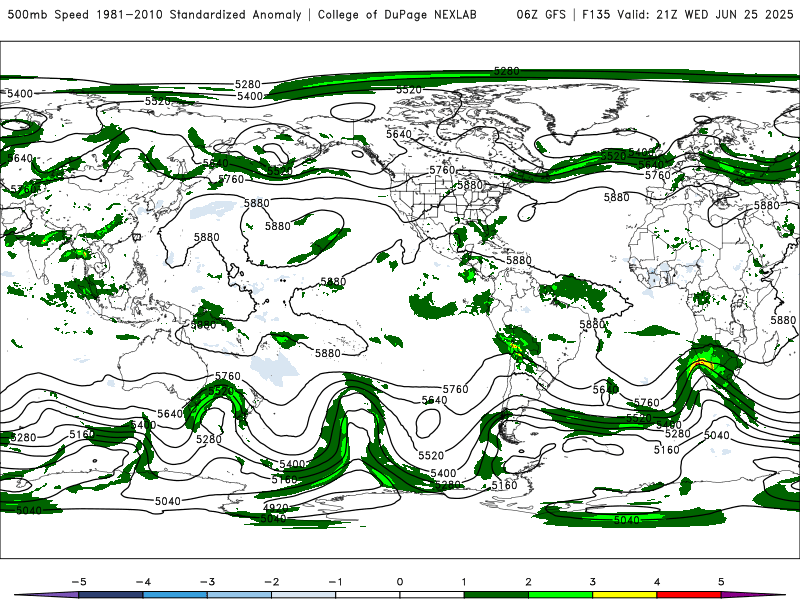Click the purple above-5 arrow on the legend
This screenshot has width=800, height=600.
coord(754,595)
